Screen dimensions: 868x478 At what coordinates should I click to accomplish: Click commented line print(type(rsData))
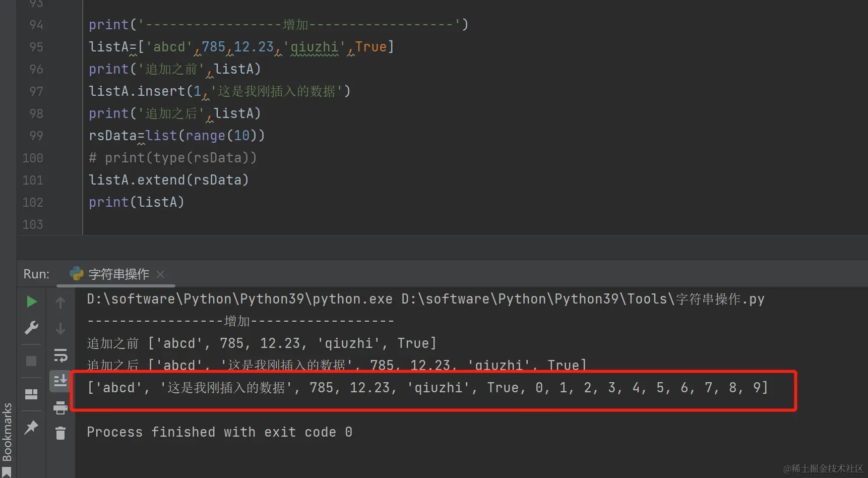(x=173, y=158)
